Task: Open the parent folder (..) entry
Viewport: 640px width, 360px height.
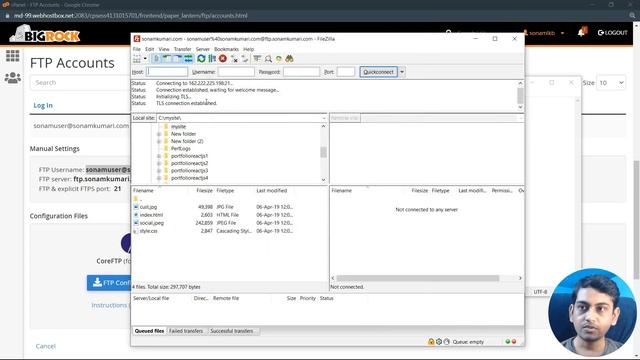Action: [x=138, y=199]
